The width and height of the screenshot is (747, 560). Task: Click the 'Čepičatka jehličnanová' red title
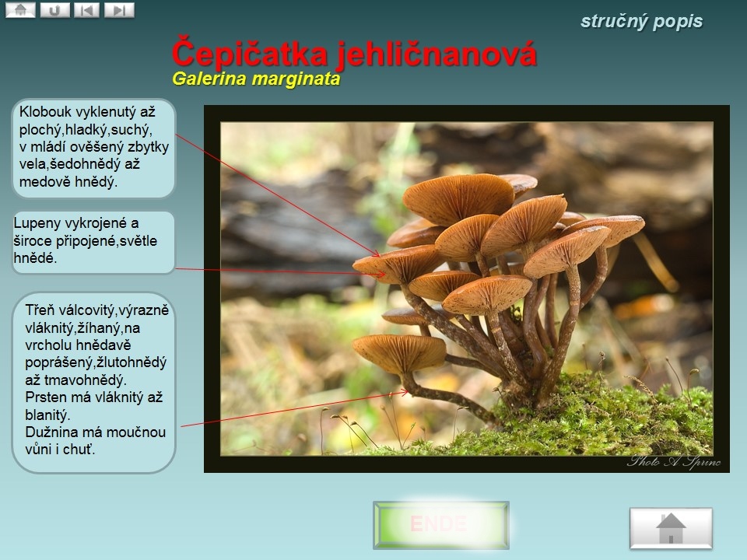tap(354, 53)
